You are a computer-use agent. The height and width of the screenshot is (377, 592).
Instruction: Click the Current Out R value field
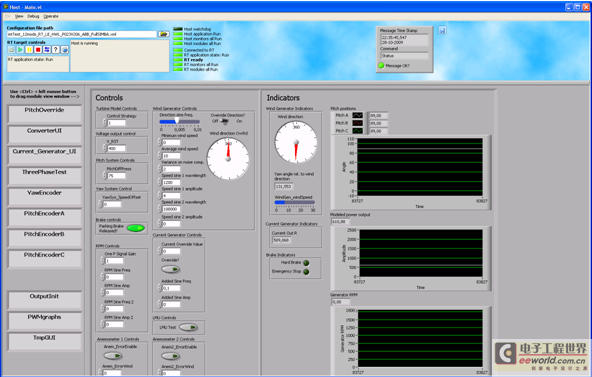tap(281, 240)
